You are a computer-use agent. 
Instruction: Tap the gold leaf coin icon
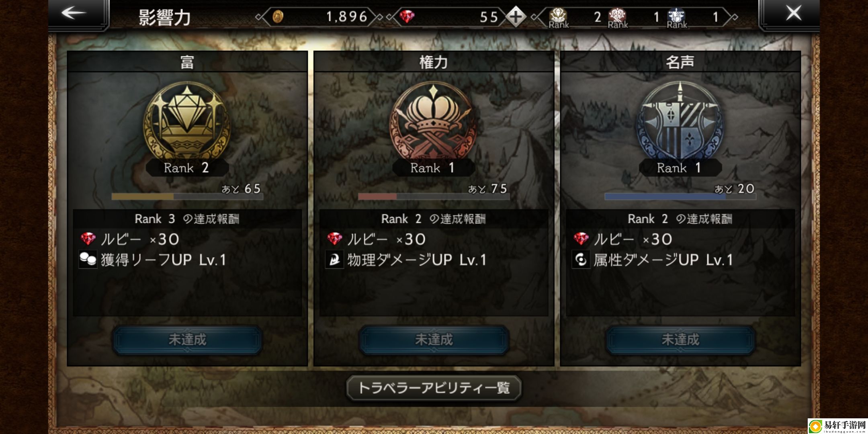pos(278,17)
